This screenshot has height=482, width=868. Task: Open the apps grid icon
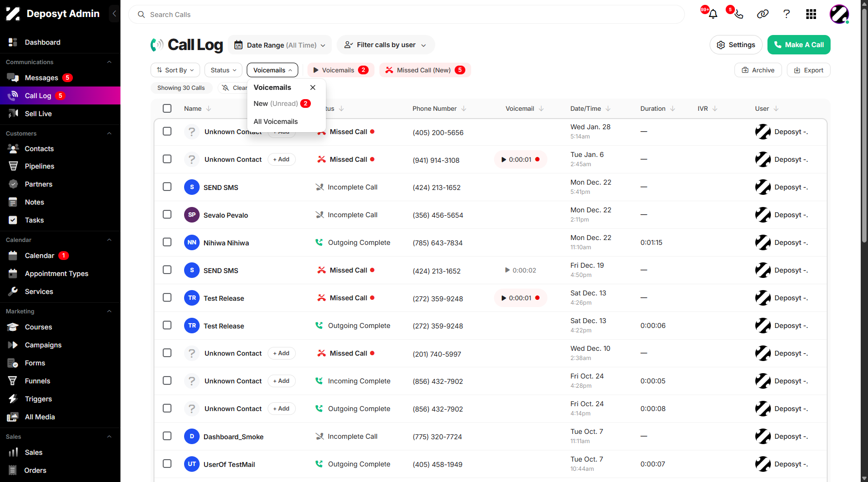pyautogui.click(x=811, y=14)
